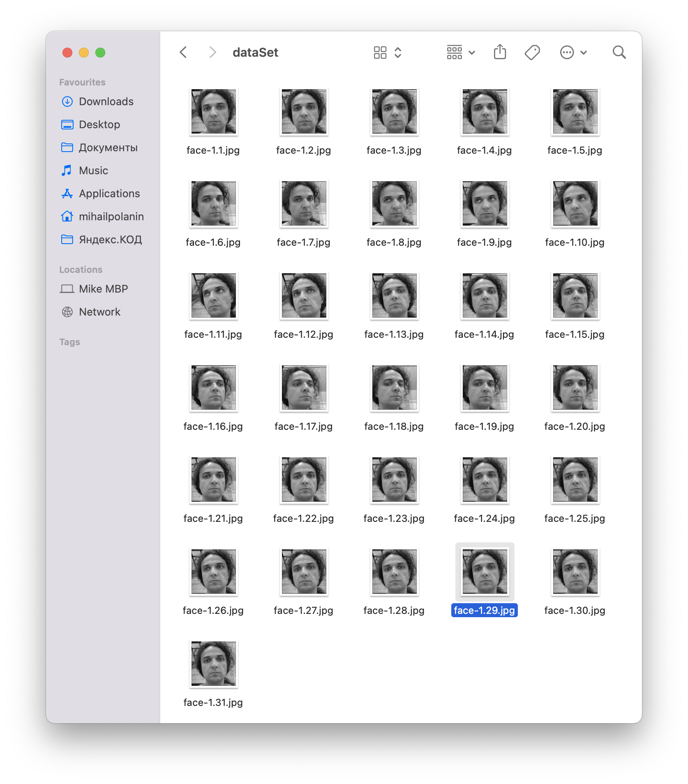Select Desktop in the sidebar
This screenshot has width=688, height=784.
tap(99, 125)
